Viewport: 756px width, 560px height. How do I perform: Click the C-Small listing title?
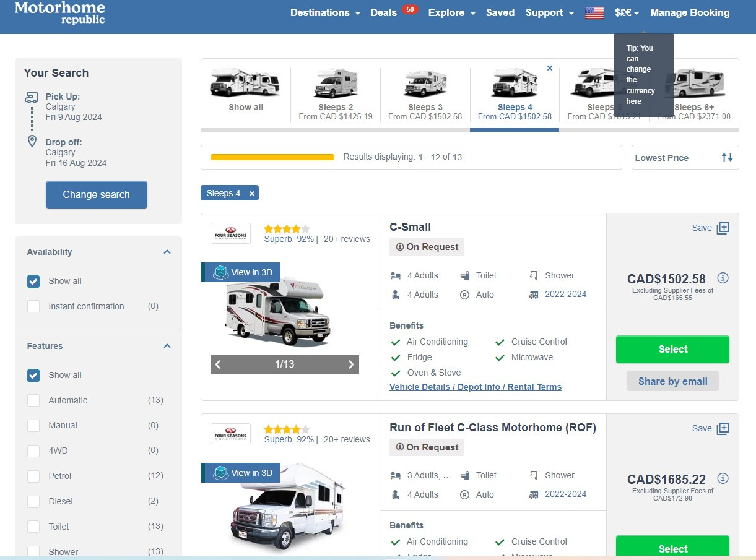tap(410, 227)
